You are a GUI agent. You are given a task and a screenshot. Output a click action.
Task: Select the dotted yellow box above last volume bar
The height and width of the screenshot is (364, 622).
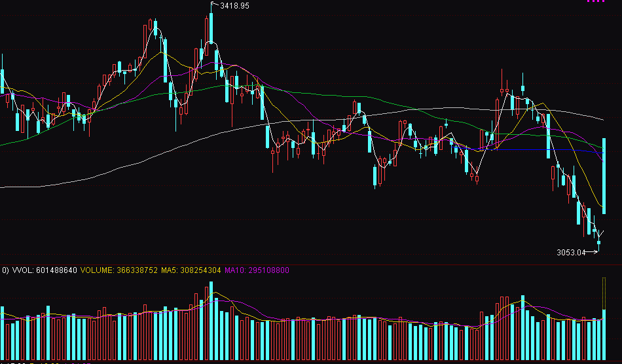pos(604,293)
